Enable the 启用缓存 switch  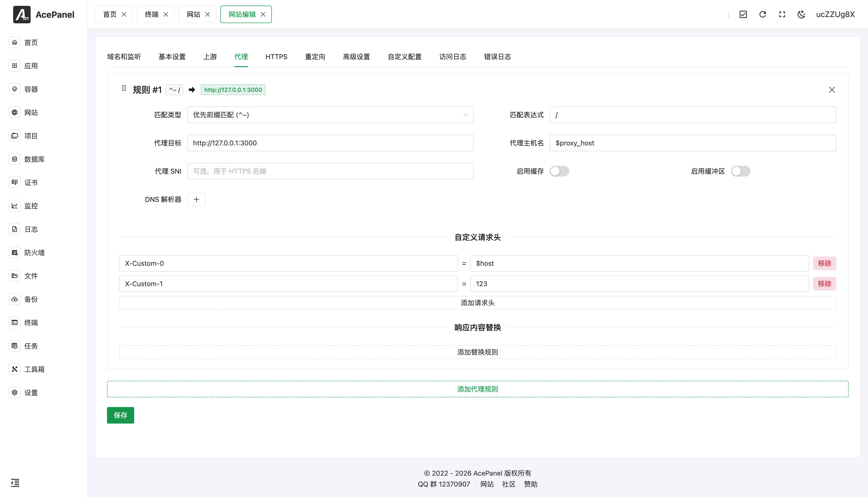tap(559, 171)
